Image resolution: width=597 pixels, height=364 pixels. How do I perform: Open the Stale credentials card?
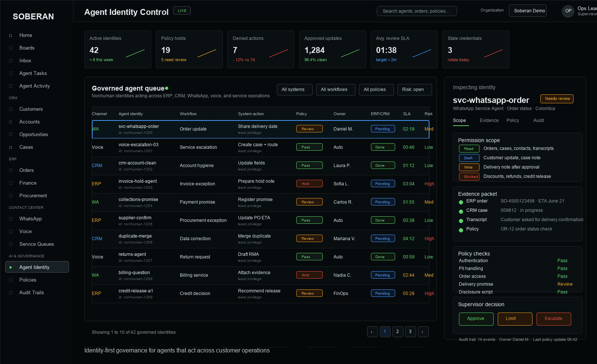coord(476,49)
